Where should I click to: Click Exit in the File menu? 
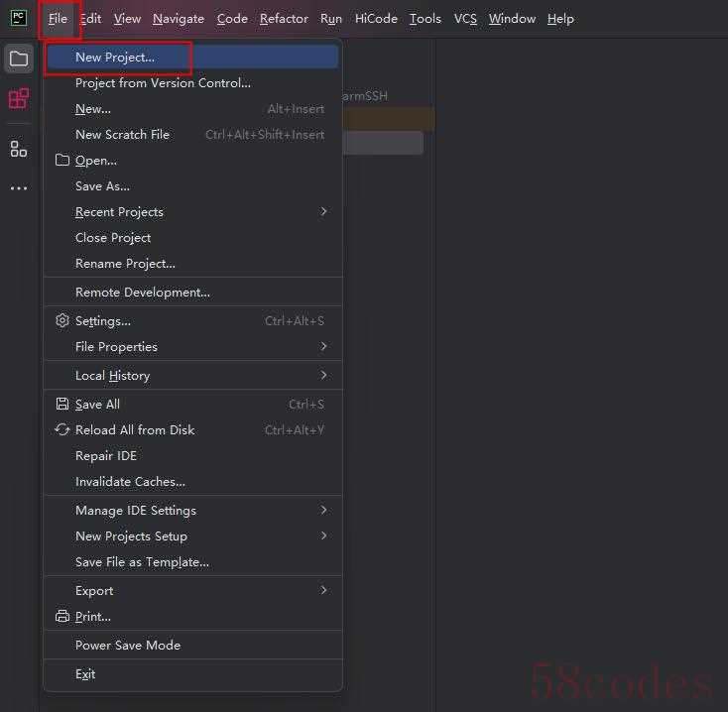pyautogui.click(x=192, y=674)
